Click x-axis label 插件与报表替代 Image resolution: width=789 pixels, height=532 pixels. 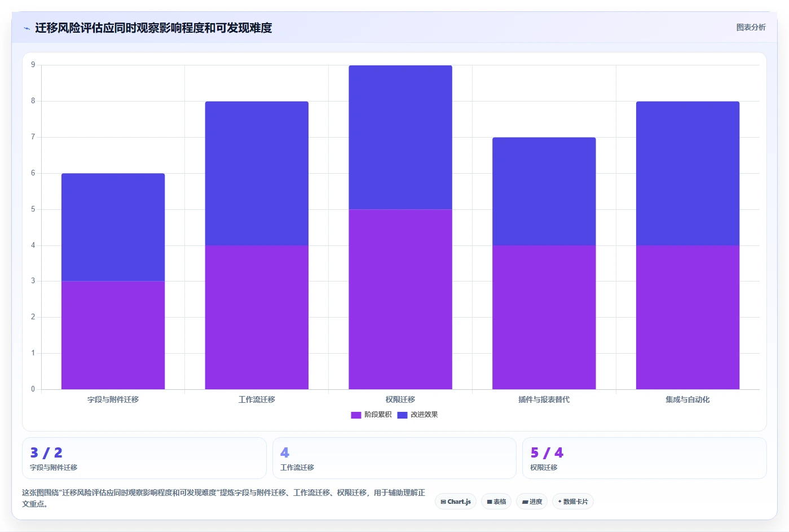(x=544, y=399)
